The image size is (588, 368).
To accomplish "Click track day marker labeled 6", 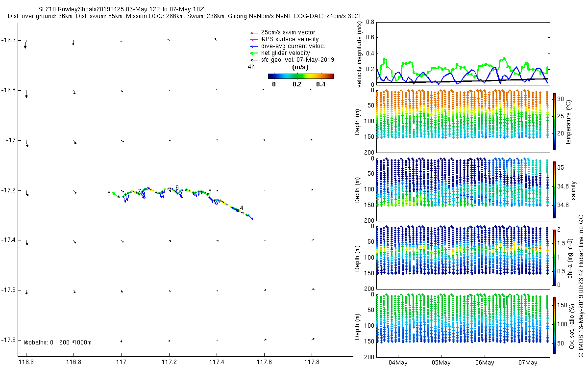I will (x=177, y=187).
